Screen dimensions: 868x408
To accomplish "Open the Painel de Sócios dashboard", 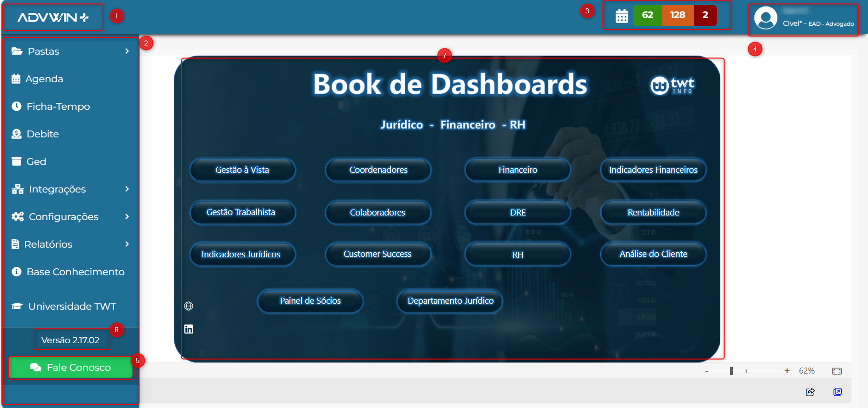I will [310, 301].
